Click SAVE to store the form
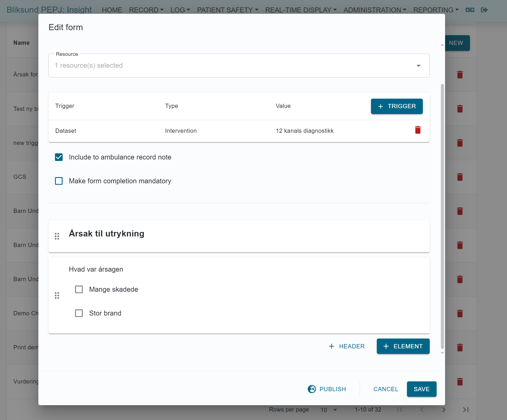This screenshot has width=507, height=420. pyautogui.click(x=422, y=389)
